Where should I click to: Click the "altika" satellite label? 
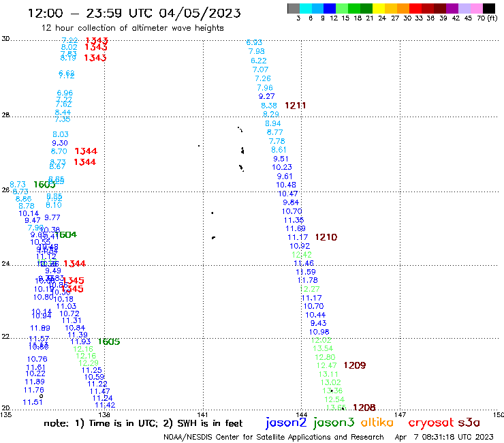click(x=377, y=422)
